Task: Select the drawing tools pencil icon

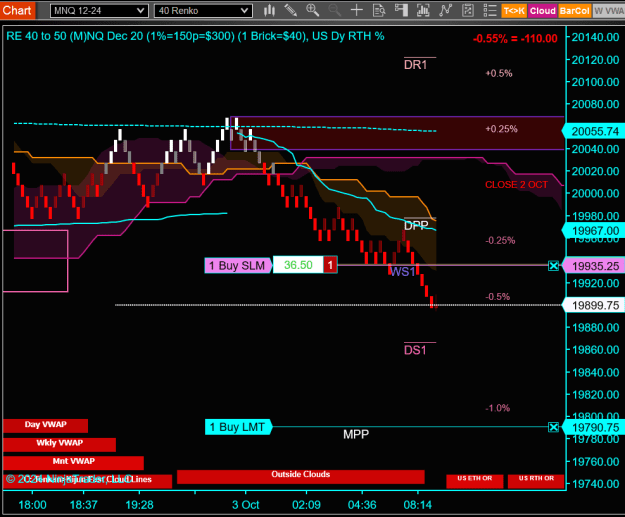Action: (291, 10)
